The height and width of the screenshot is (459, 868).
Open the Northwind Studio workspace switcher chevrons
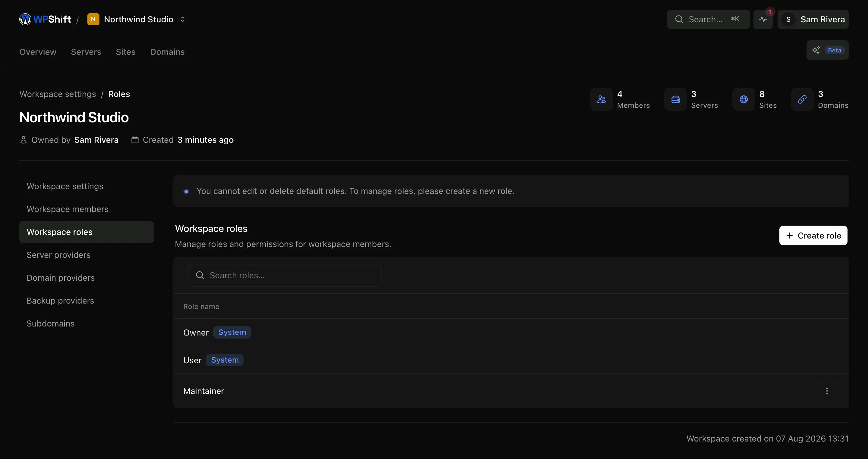(x=183, y=19)
